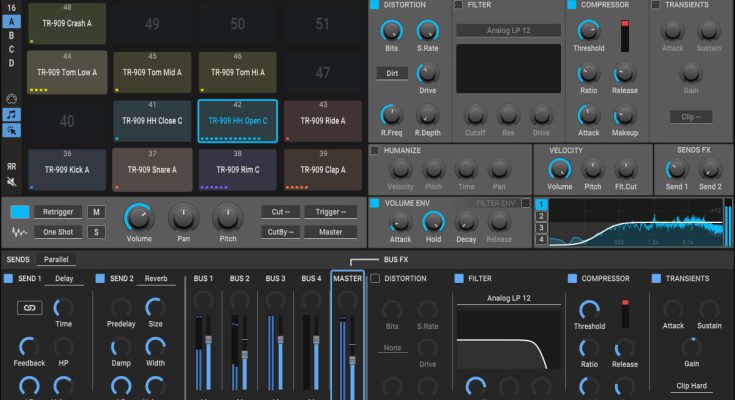735x400 pixels.
Task: Disable the Volume Env section
Action: [x=375, y=203]
